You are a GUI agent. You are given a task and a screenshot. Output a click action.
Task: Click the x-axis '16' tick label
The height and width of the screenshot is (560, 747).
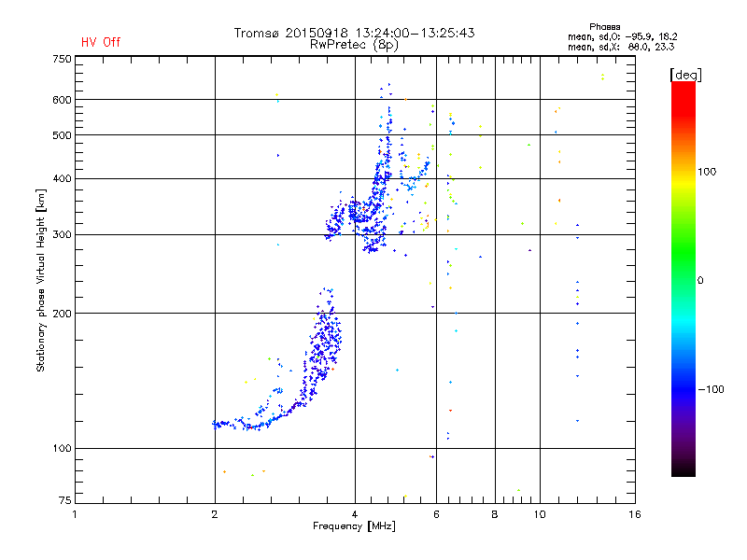635,514
